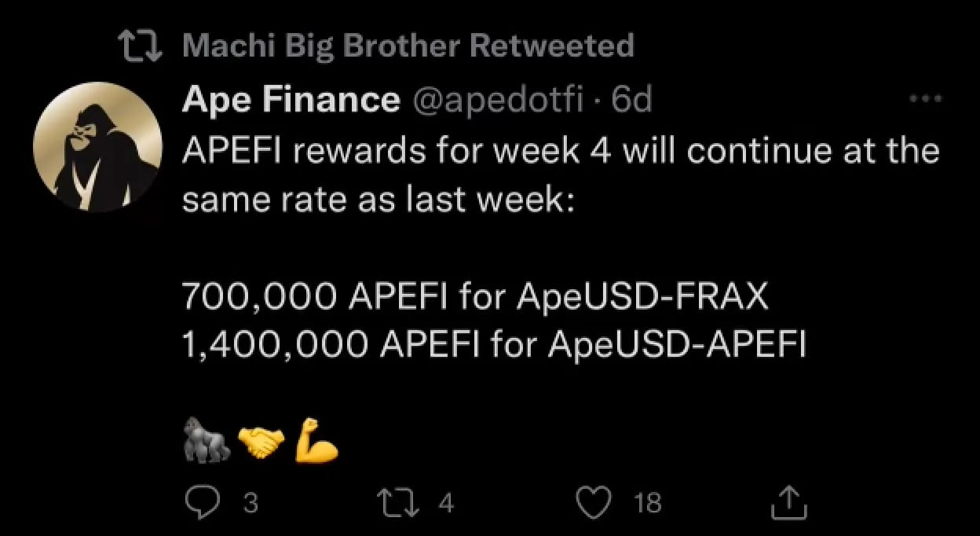
Task: Click the 1,400,000 APEFI for ApeUSD-APEFI line
Action: tap(494, 342)
